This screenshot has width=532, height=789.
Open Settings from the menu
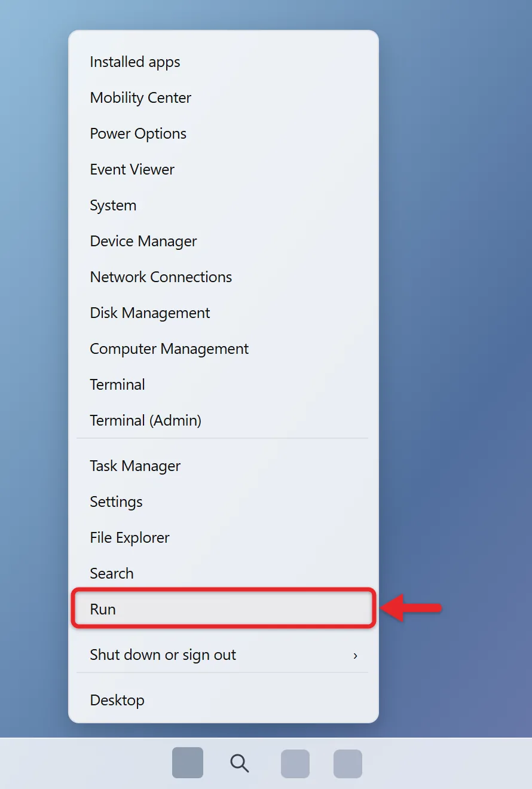(x=224, y=502)
